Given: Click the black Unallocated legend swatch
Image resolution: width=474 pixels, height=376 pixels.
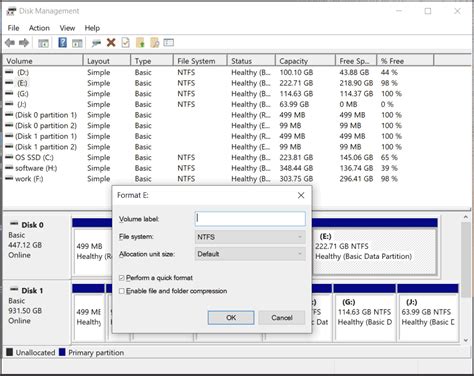Looking at the screenshot, I should [x=10, y=352].
